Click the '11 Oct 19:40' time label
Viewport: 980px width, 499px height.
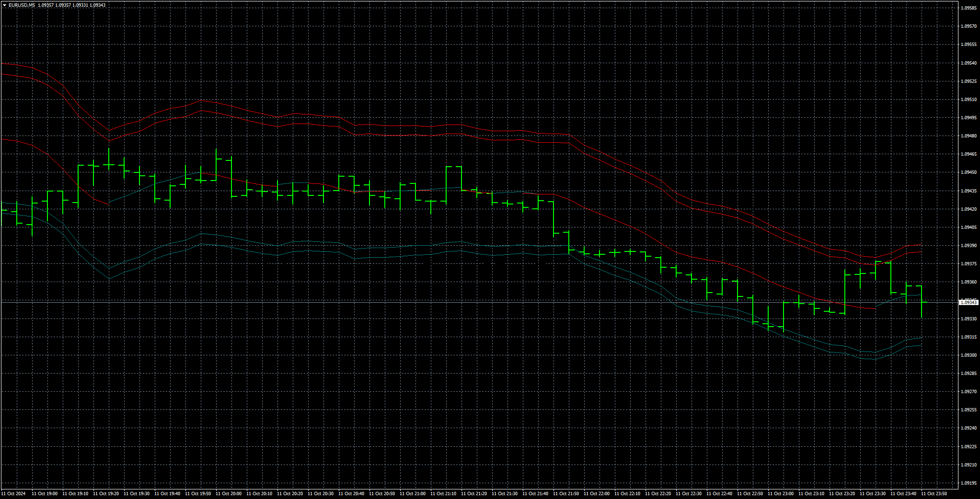coord(167,494)
